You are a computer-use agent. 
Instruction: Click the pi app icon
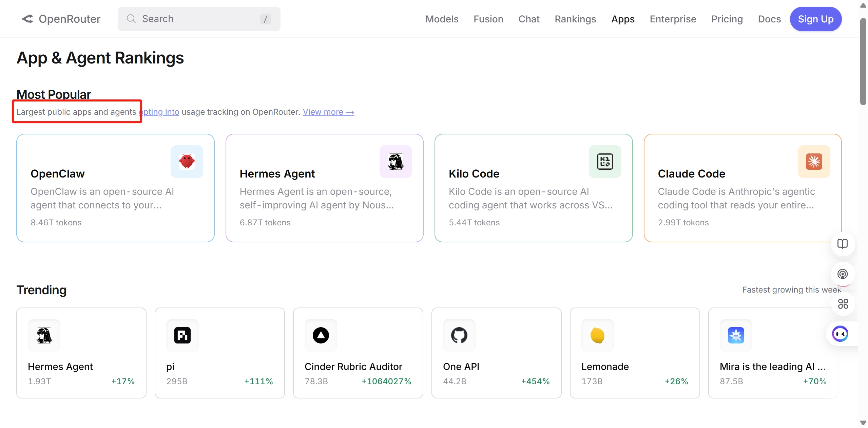[x=182, y=335]
